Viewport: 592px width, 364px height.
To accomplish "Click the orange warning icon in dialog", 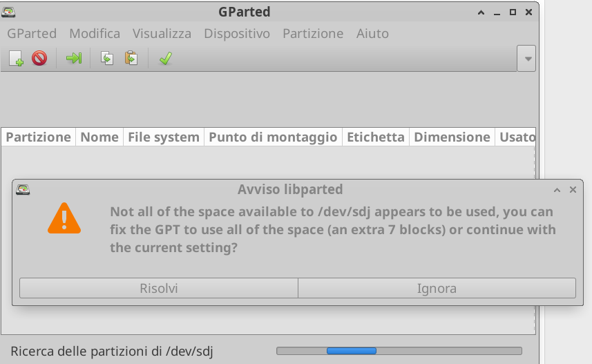I will [x=64, y=218].
